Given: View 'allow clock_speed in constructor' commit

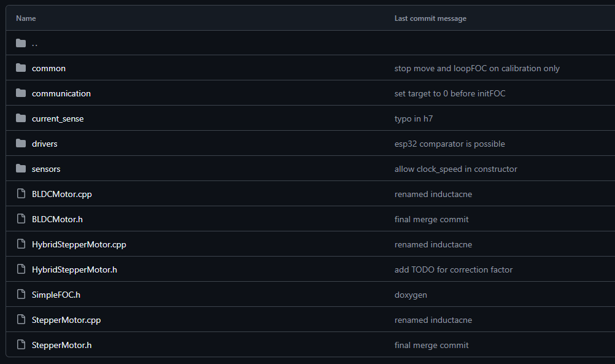Looking at the screenshot, I should 456,169.
